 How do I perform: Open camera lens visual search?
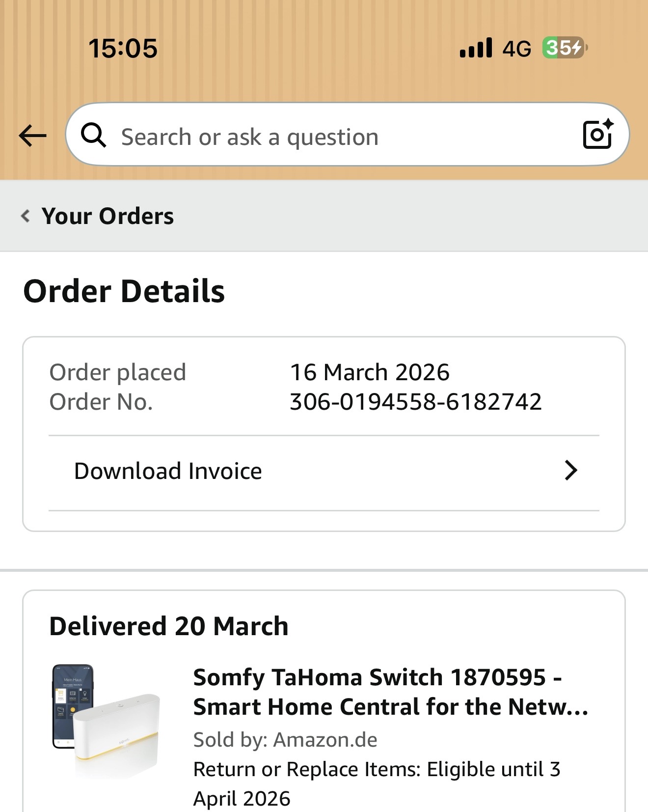(597, 134)
